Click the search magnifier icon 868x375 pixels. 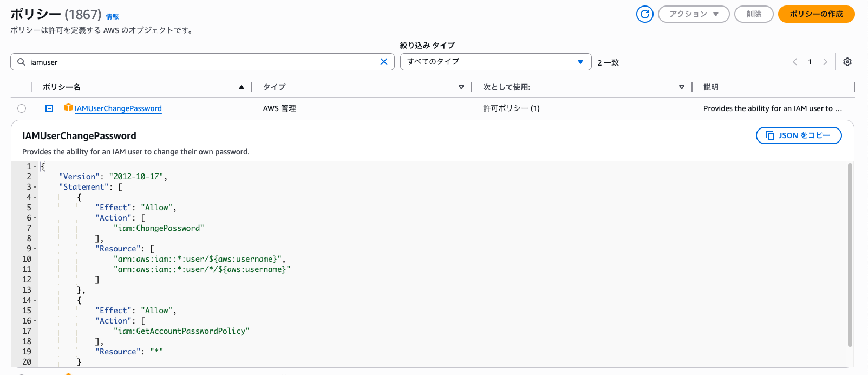click(21, 62)
